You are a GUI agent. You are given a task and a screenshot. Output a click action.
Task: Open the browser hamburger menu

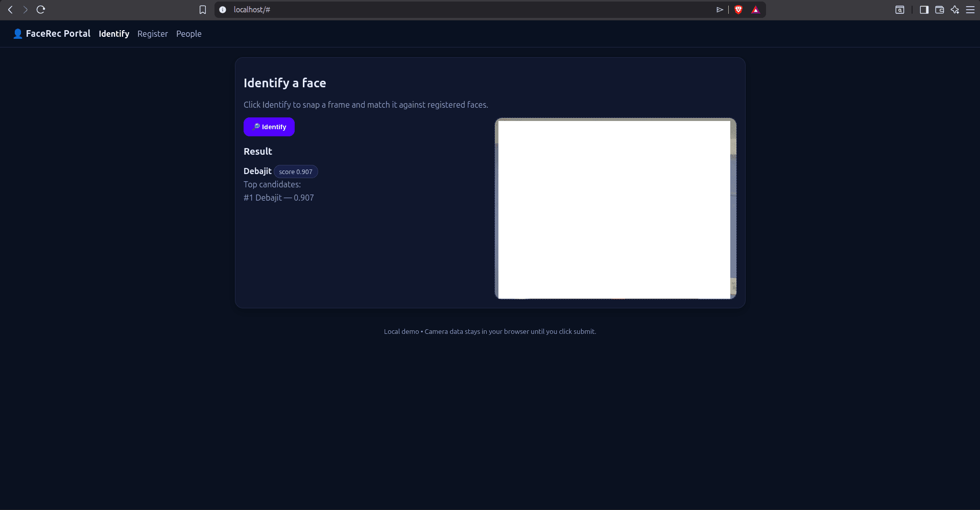(970, 10)
